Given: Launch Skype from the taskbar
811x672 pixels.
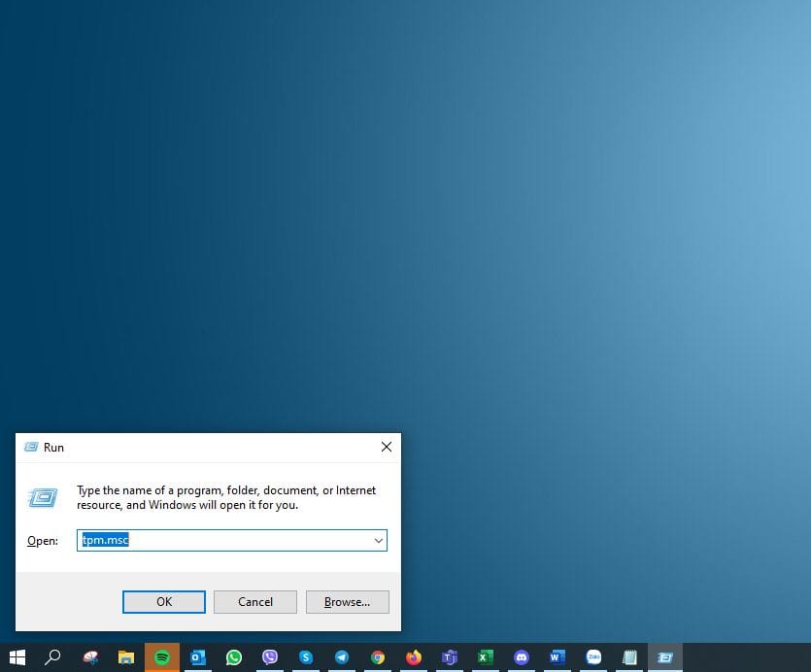Looking at the screenshot, I should pyautogui.click(x=306, y=657).
